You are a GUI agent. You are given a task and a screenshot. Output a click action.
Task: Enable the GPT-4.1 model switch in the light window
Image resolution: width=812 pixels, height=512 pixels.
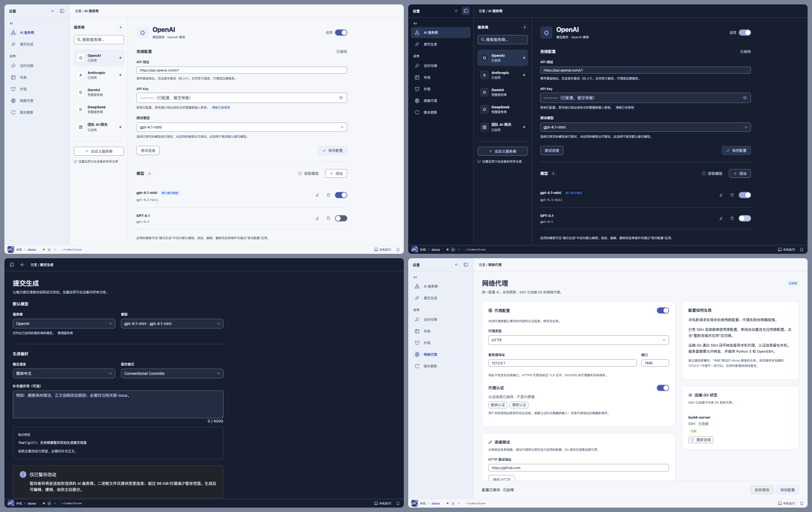pyautogui.click(x=341, y=218)
